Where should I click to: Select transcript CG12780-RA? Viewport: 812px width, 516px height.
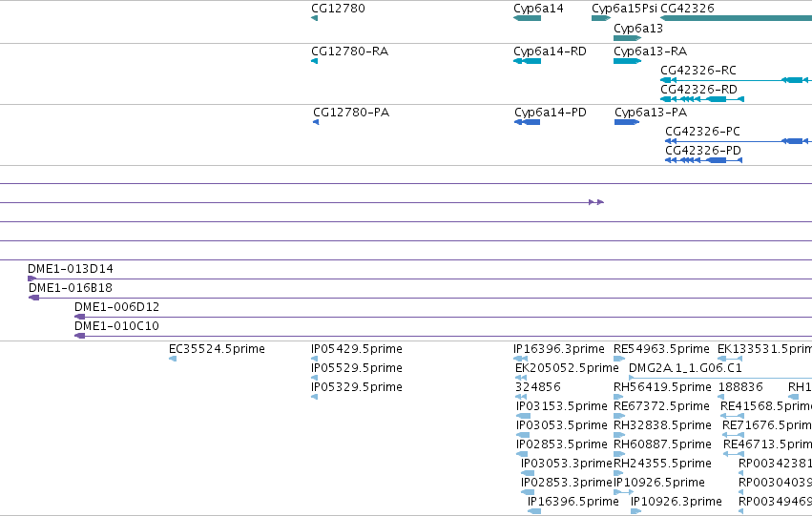click(349, 52)
